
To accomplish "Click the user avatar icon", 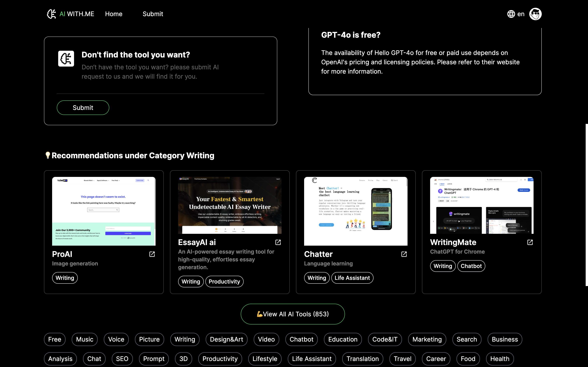I will pyautogui.click(x=535, y=14).
